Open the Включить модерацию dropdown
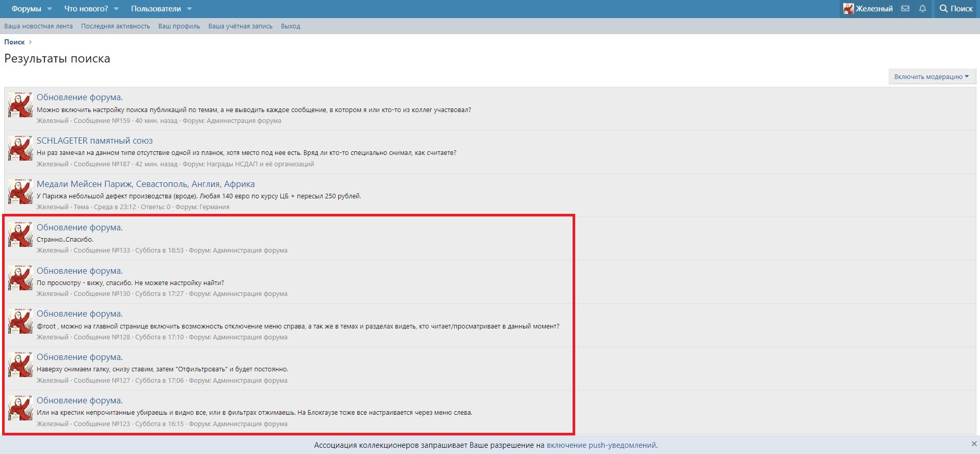This screenshot has height=454, width=980. tap(931, 76)
